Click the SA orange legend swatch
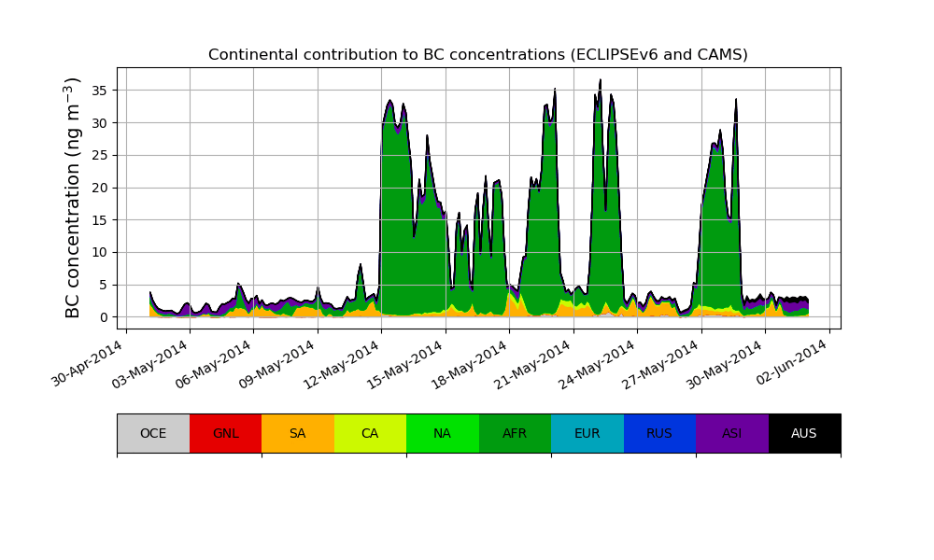The width and height of the screenshot is (934, 560). click(298, 433)
